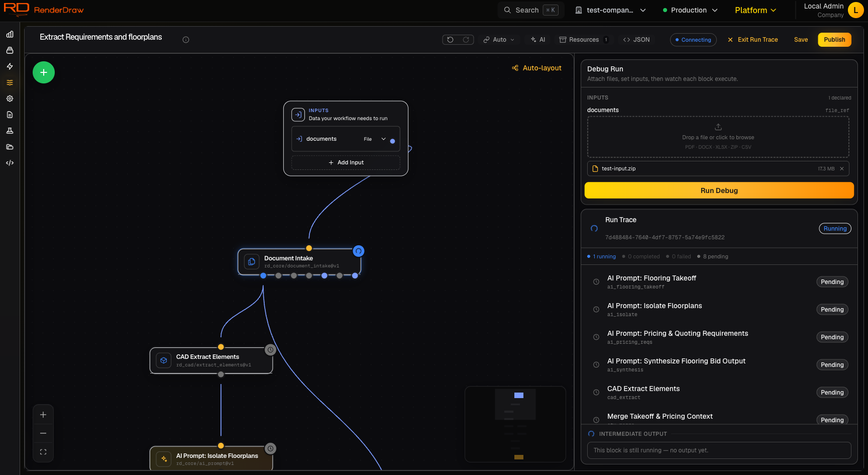Select CAD Extract Elements trace row
Viewport: 868px width, 475px height.
point(719,393)
